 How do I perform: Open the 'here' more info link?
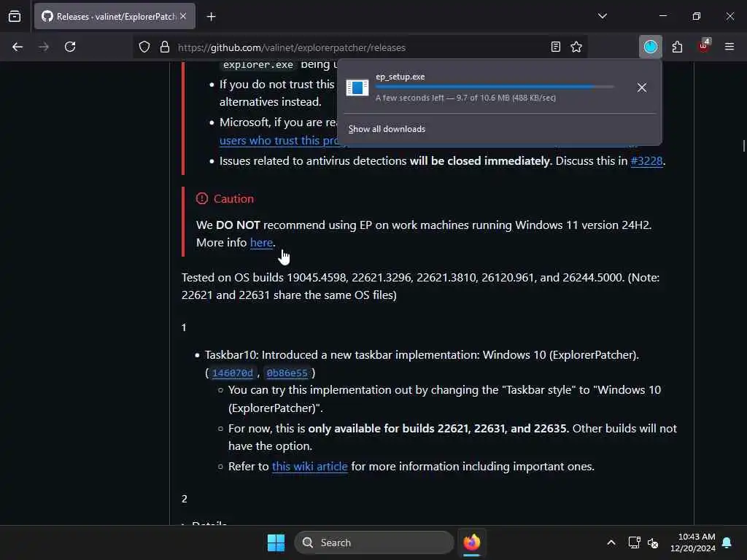click(x=261, y=242)
